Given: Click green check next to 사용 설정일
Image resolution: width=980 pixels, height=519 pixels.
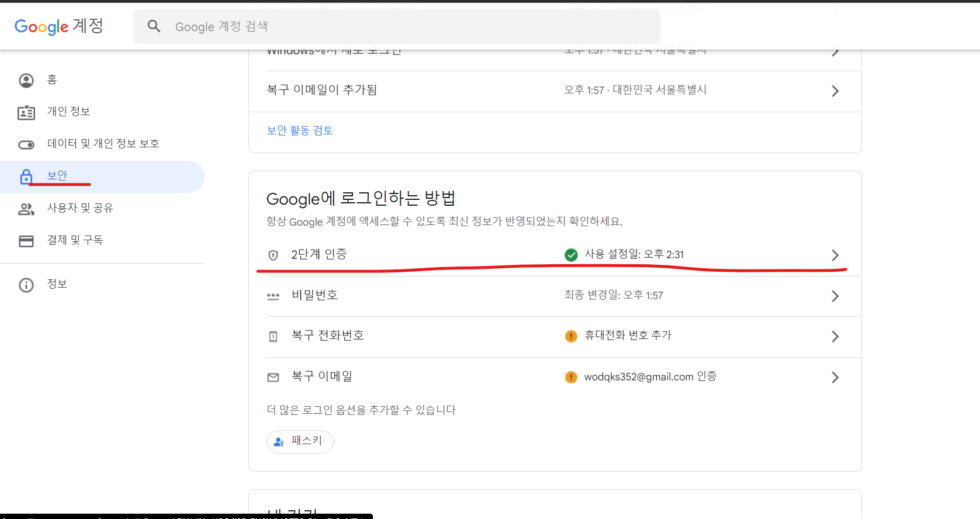Looking at the screenshot, I should click(x=571, y=255).
